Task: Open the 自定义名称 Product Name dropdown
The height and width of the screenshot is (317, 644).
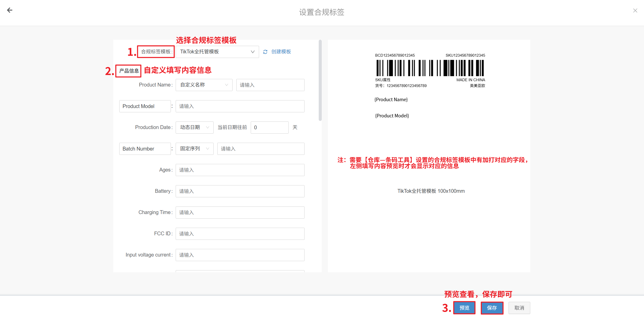Action: click(x=204, y=85)
